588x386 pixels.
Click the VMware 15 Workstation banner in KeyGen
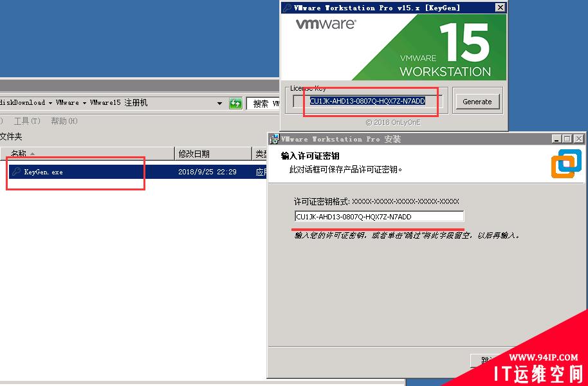[x=393, y=48]
